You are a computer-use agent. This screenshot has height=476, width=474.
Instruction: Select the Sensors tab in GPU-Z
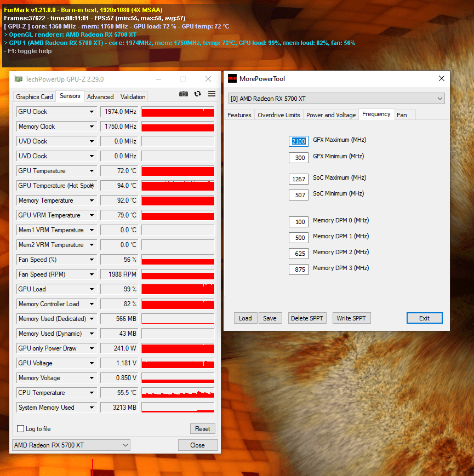(x=70, y=96)
